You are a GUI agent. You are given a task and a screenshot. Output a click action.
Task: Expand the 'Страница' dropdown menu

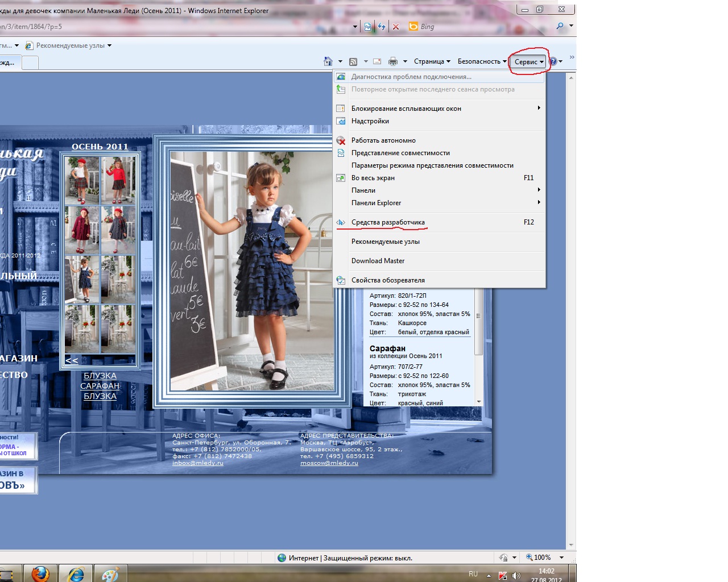(x=432, y=61)
